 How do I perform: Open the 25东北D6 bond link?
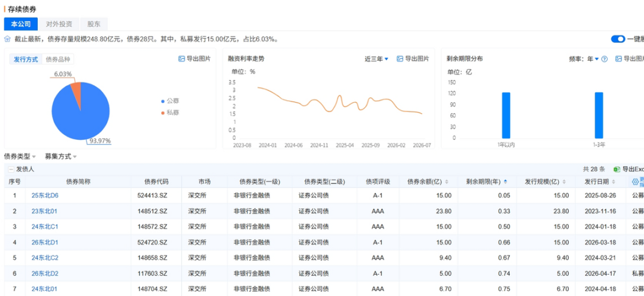[x=45, y=195]
